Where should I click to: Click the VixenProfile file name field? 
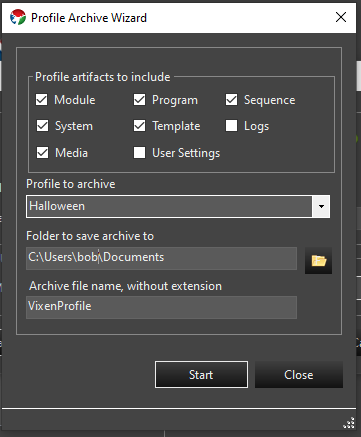(161, 307)
